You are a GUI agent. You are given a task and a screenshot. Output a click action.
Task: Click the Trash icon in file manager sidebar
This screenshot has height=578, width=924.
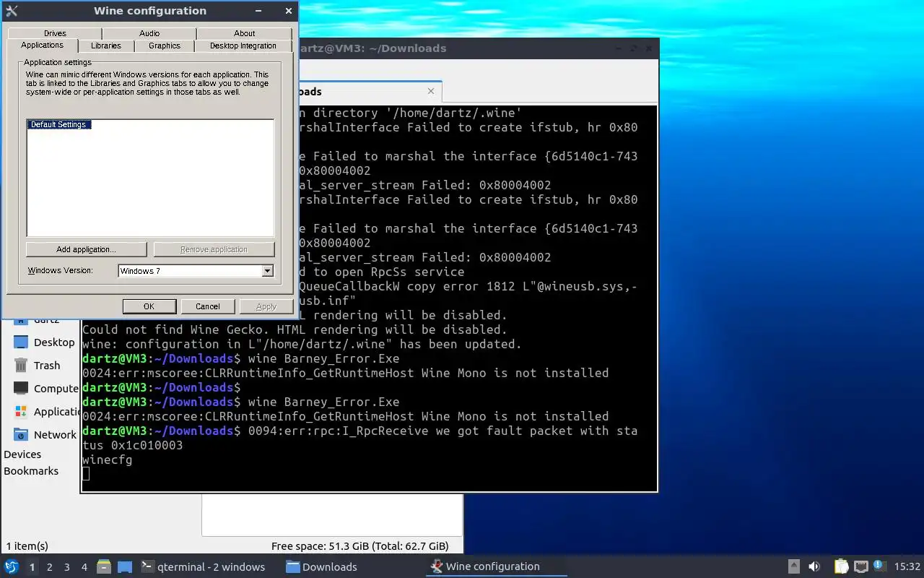21,366
